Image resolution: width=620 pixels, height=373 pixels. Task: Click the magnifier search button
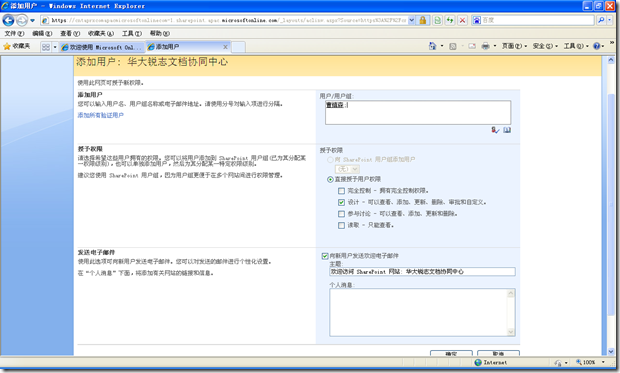601,20
